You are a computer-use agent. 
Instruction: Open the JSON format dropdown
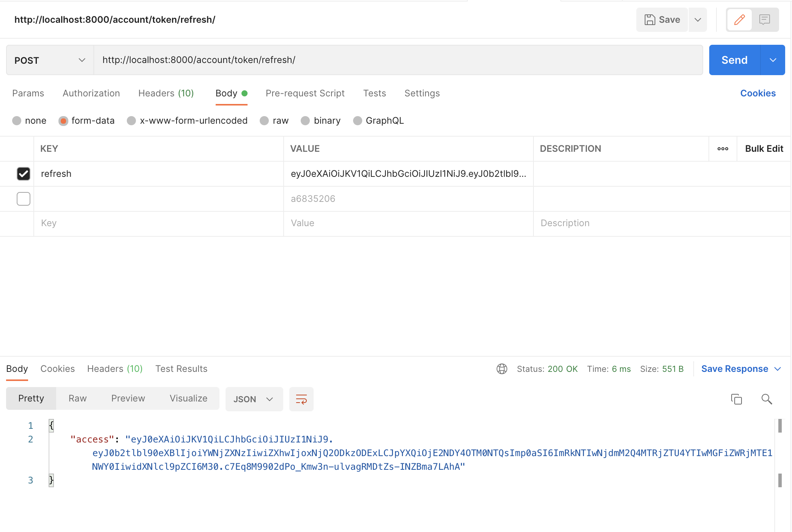coord(254,399)
